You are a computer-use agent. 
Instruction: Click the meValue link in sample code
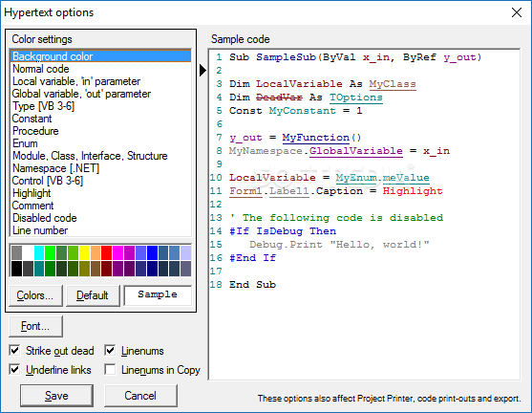pyautogui.click(x=406, y=178)
